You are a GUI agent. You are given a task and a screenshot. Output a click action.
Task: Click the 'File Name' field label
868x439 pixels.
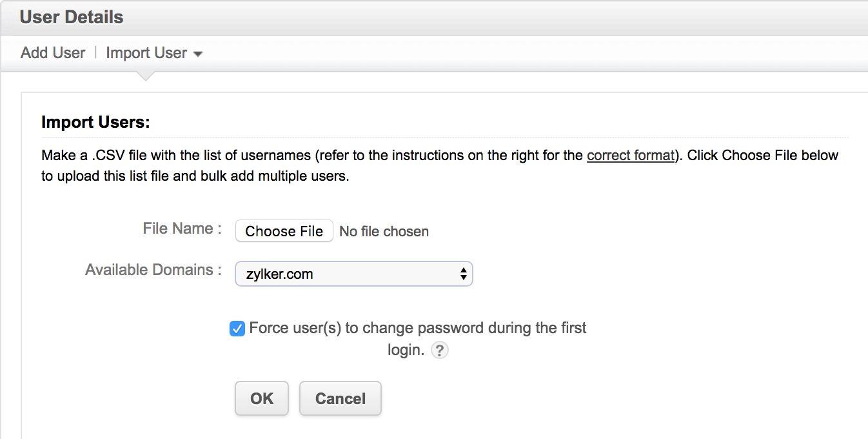pyautogui.click(x=182, y=229)
